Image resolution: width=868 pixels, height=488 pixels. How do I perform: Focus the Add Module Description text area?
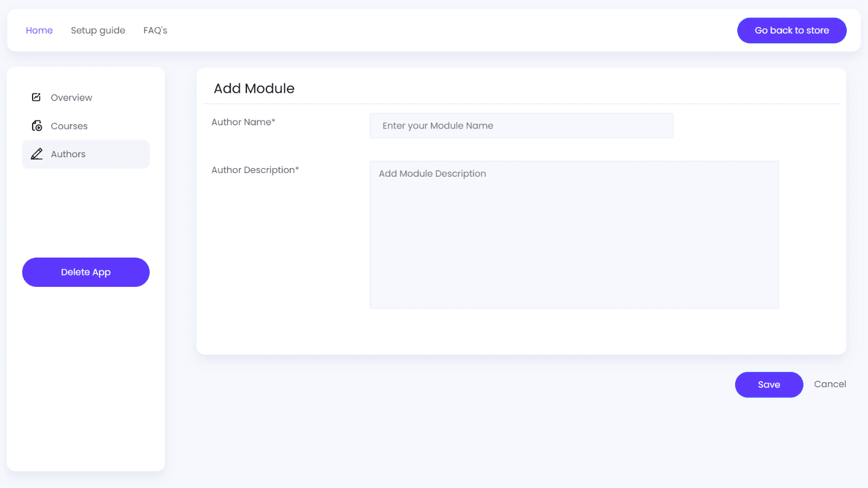point(574,234)
